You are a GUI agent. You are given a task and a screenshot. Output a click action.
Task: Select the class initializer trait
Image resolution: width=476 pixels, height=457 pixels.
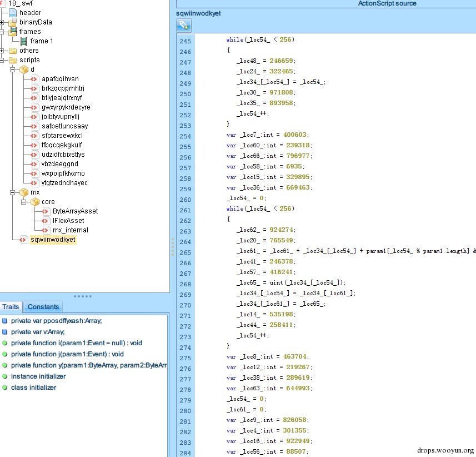[33, 388]
